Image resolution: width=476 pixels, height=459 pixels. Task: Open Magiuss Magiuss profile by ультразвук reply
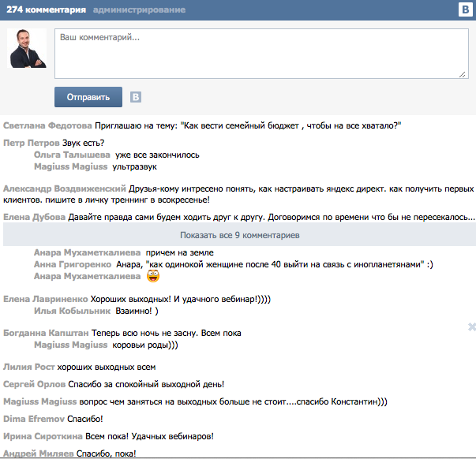pos(71,166)
